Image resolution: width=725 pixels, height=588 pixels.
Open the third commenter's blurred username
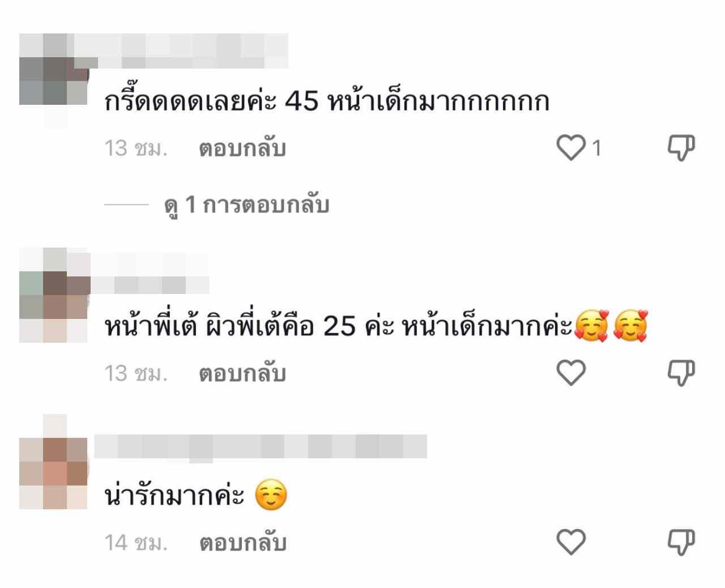click(x=261, y=446)
